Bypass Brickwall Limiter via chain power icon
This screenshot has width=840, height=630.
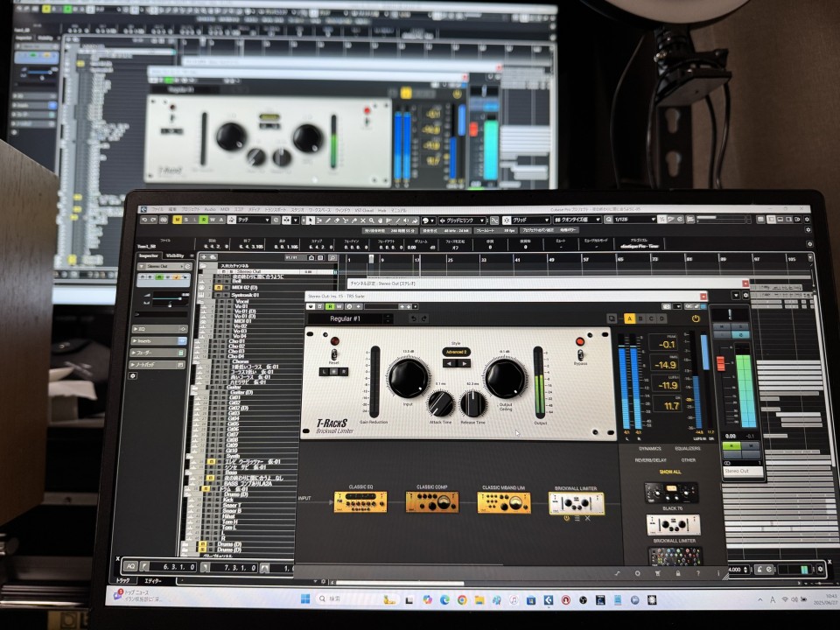pyautogui.click(x=566, y=519)
